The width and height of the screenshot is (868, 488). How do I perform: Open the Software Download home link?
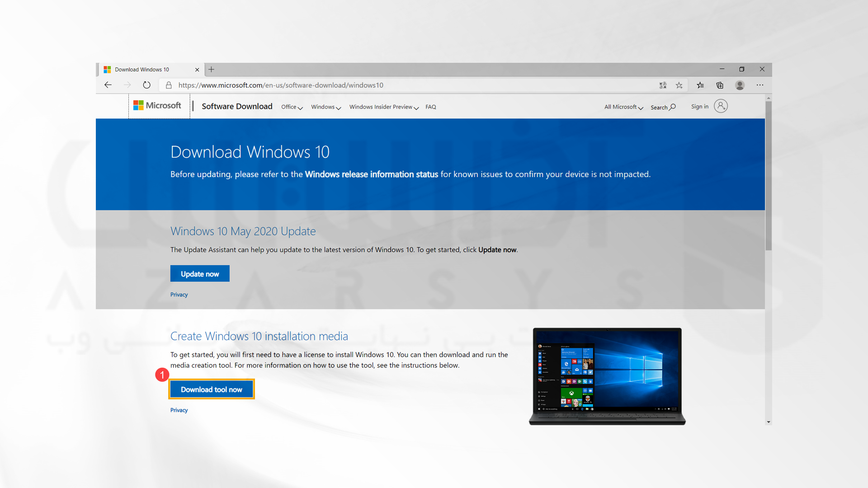[x=237, y=106]
